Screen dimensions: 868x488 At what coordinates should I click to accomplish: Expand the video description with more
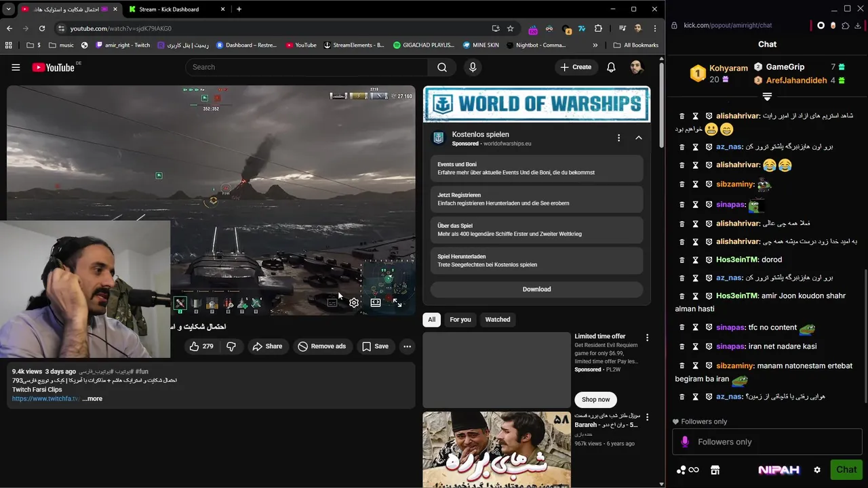pyautogui.click(x=92, y=399)
